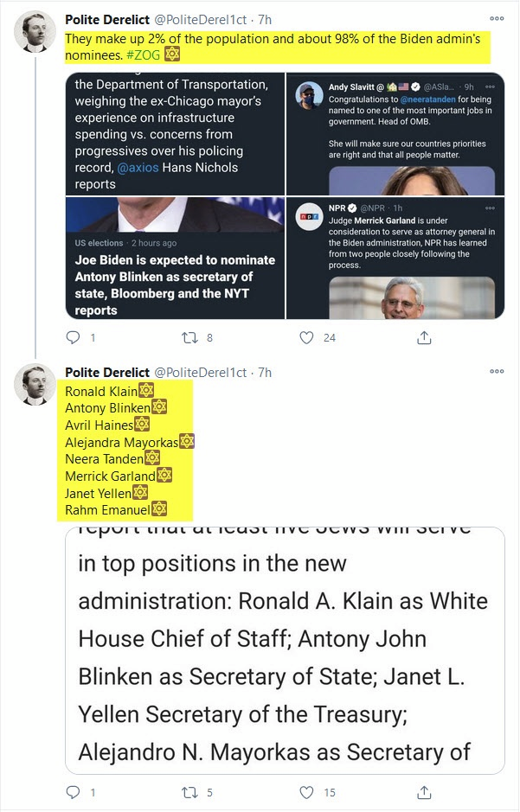
Task: Open the @axios mention in the top-left image
Action: click(138, 168)
